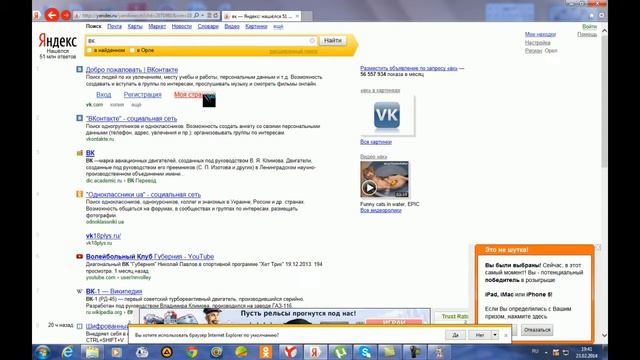640x360 pixels.
Task: Click the clock in the system tray
Action: click(x=587, y=352)
